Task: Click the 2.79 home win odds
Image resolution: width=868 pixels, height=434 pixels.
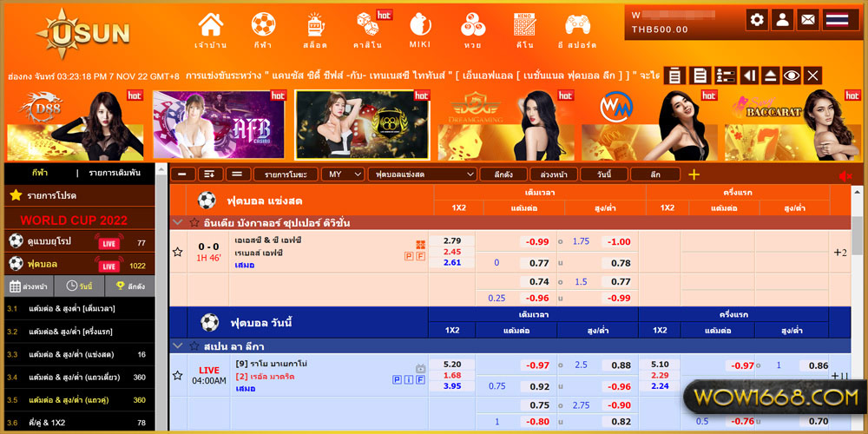Action: [x=451, y=240]
